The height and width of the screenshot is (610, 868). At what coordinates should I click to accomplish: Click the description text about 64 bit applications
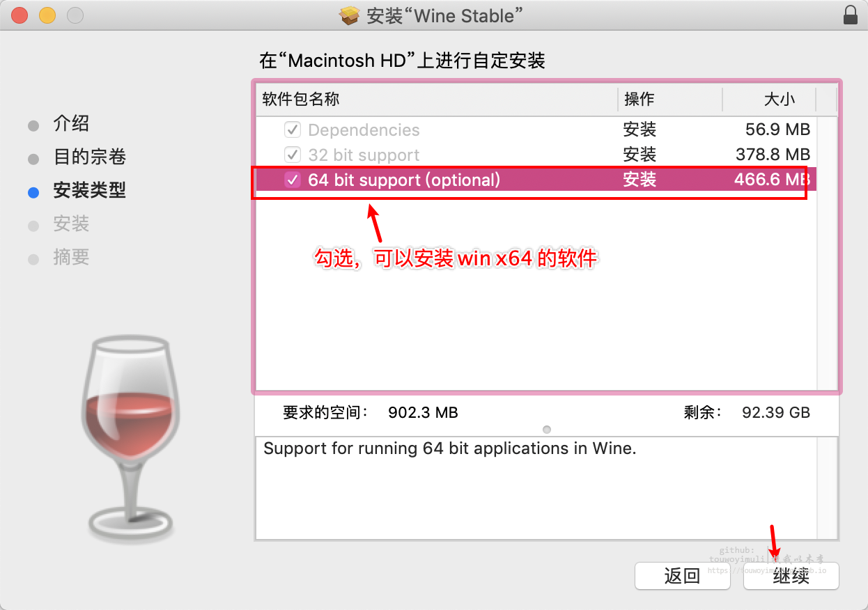point(450,448)
